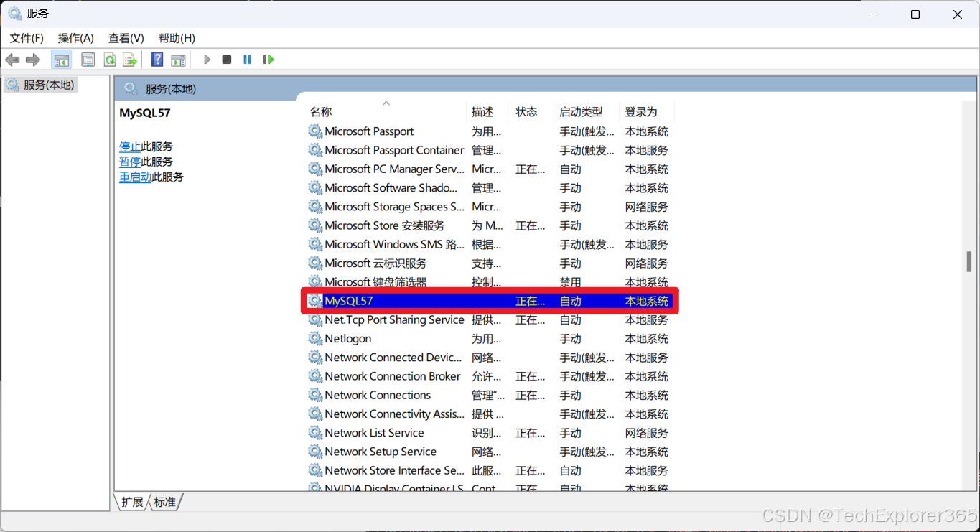Viewport: 980px width, 532px height.
Task: Click the gear icon beside Network Setup Service
Action: tap(315, 452)
